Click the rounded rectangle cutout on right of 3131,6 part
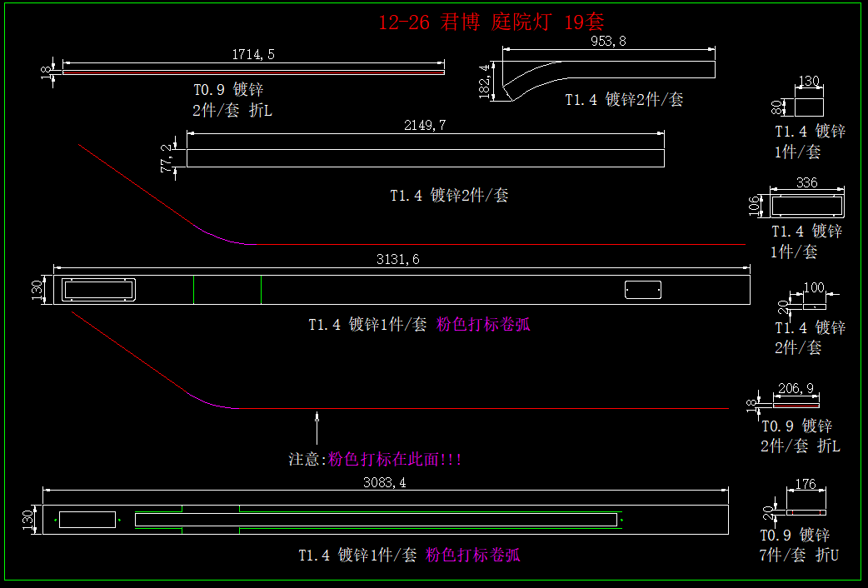Image resolution: width=868 pixels, height=588 pixels. 643,289
